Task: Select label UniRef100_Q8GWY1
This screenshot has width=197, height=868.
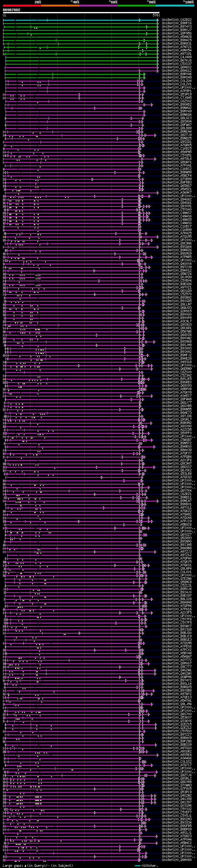Action: pyautogui.click(x=177, y=162)
